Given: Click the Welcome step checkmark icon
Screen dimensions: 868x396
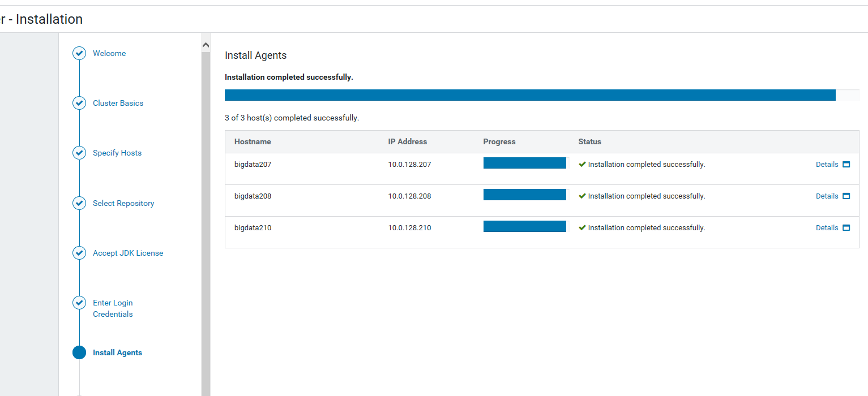Looking at the screenshot, I should click(x=79, y=53).
